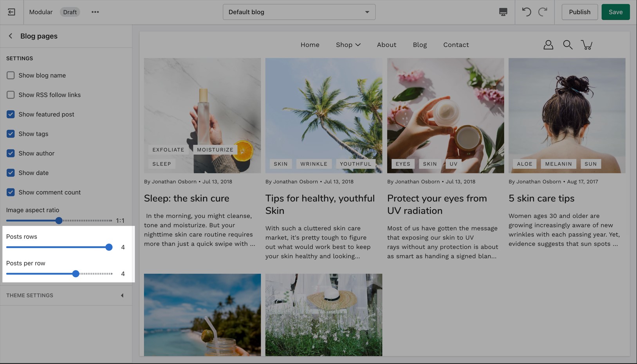This screenshot has width=637, height=364.
Task: Click the Publish button
Action: point(579,12)
